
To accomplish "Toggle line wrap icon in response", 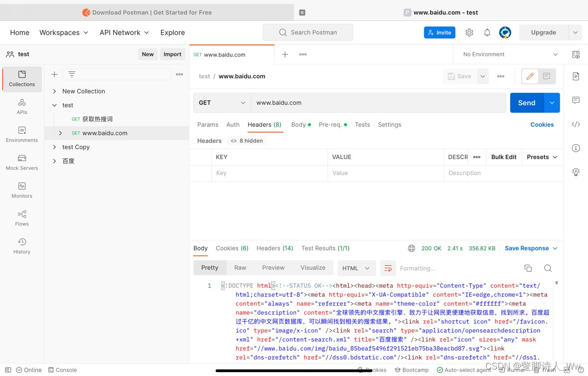I will [x=388, y=268].
